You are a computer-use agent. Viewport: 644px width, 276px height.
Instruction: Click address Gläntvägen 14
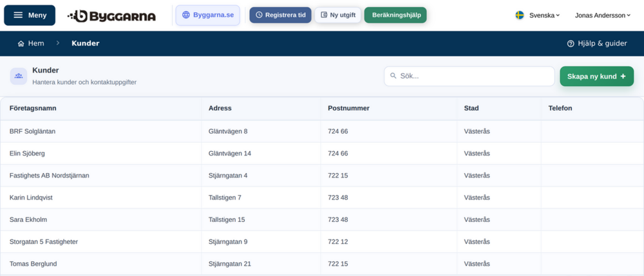[230, 153]
